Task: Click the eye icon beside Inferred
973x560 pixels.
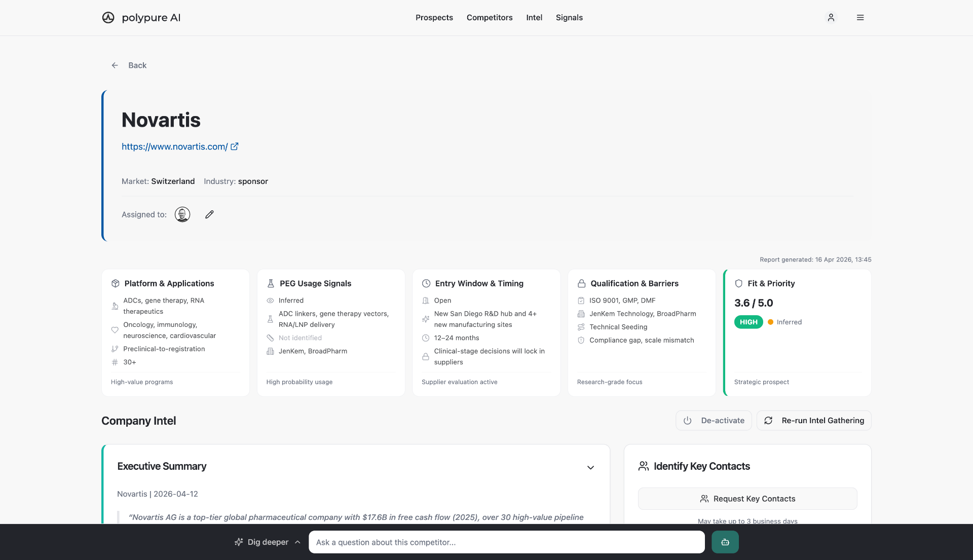Action: click(270, 301)
